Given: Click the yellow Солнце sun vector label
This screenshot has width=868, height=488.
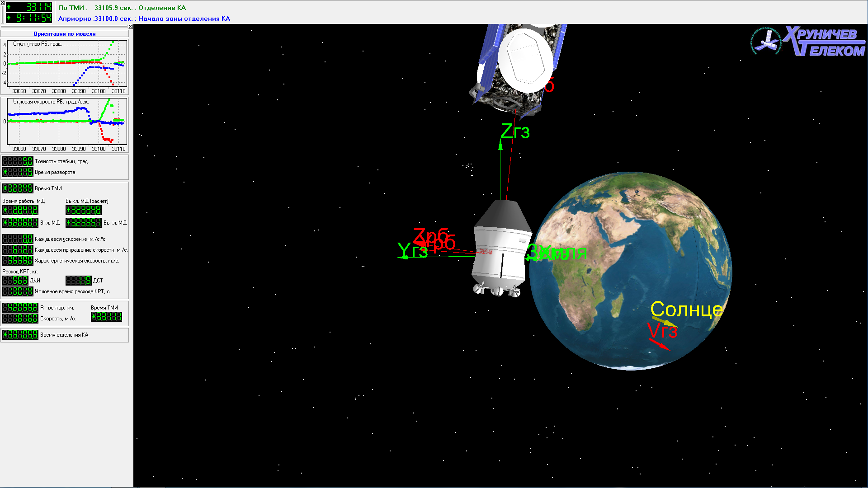Looking at the screenshot, I should pyautogui.click(x=686, y=310).
